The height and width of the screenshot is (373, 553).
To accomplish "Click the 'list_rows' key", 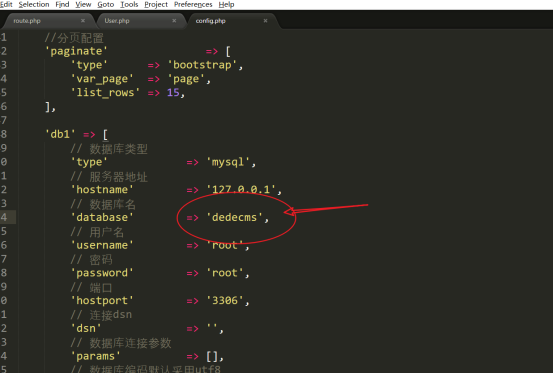I will 105,92.
